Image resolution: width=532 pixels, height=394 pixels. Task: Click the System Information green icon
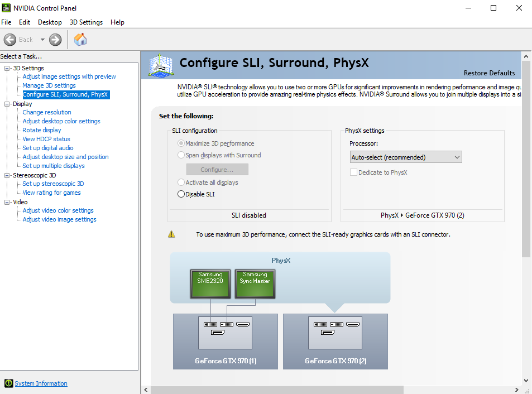[x=8, y=383]
